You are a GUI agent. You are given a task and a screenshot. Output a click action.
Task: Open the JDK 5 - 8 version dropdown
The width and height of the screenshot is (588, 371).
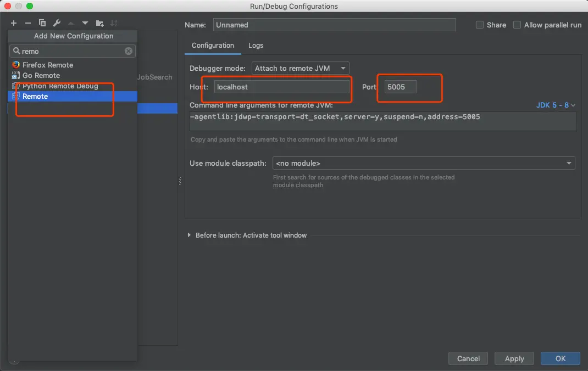(x=556, y=105)
